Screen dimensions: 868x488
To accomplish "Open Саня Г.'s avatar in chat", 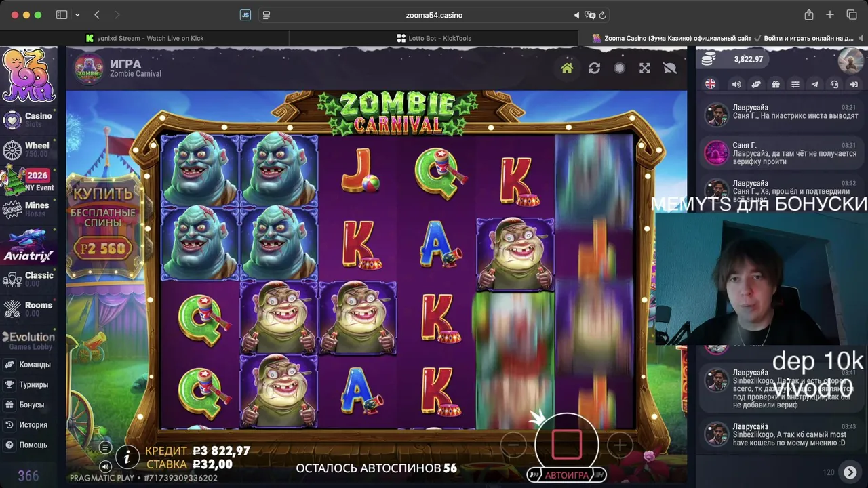I will (x=716, y=152).
